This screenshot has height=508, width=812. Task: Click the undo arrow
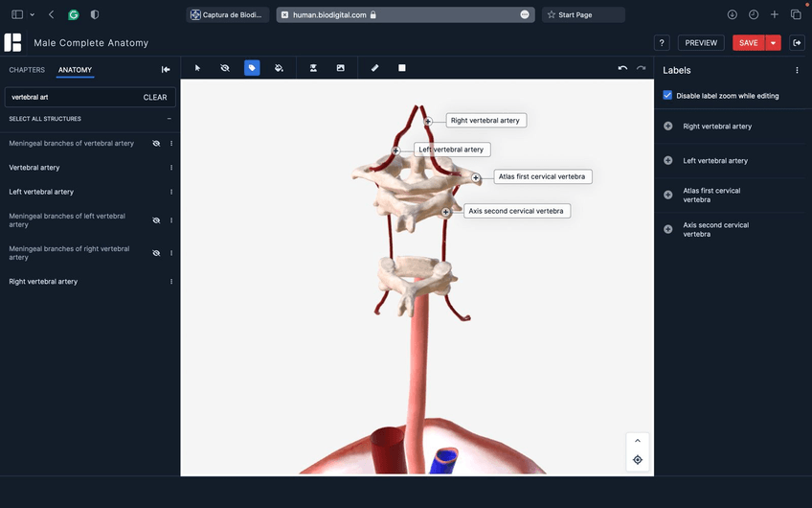pos(622,68)
